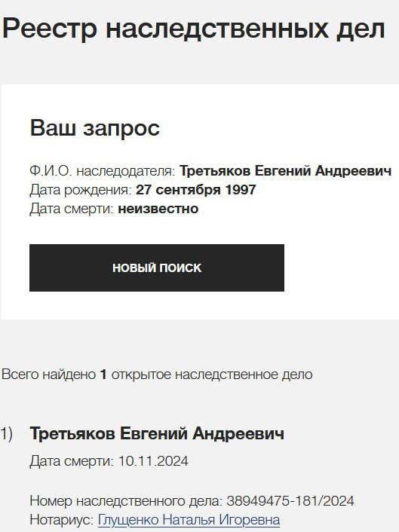Click the Дата рождения label

(x=81, y=190)
